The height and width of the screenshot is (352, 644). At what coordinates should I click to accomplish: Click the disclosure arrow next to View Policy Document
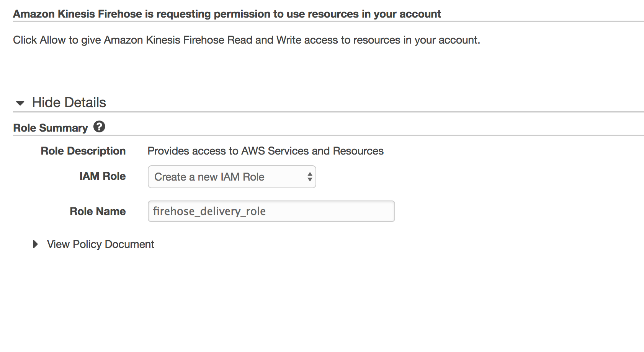36,244
